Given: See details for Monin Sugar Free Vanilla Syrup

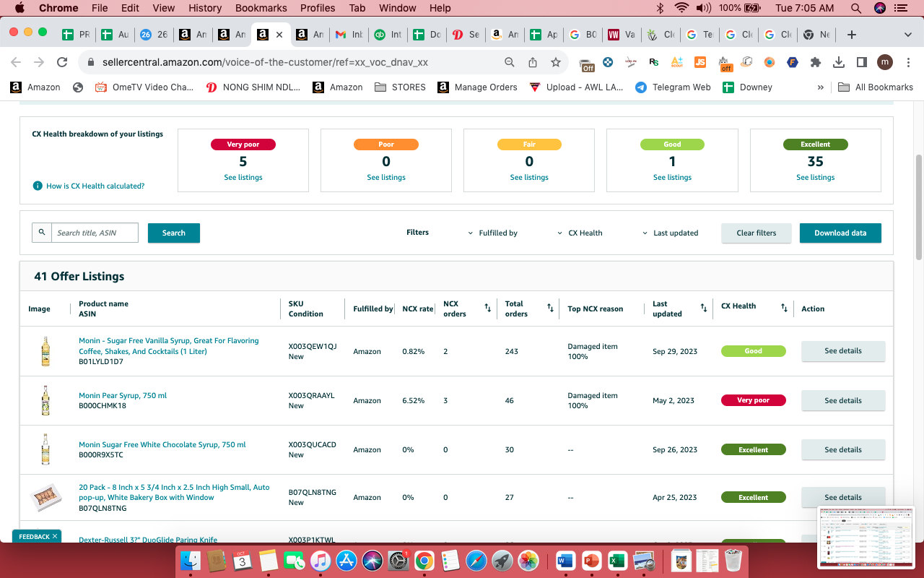Looking at the screenshot, I should tap(843, 351).
